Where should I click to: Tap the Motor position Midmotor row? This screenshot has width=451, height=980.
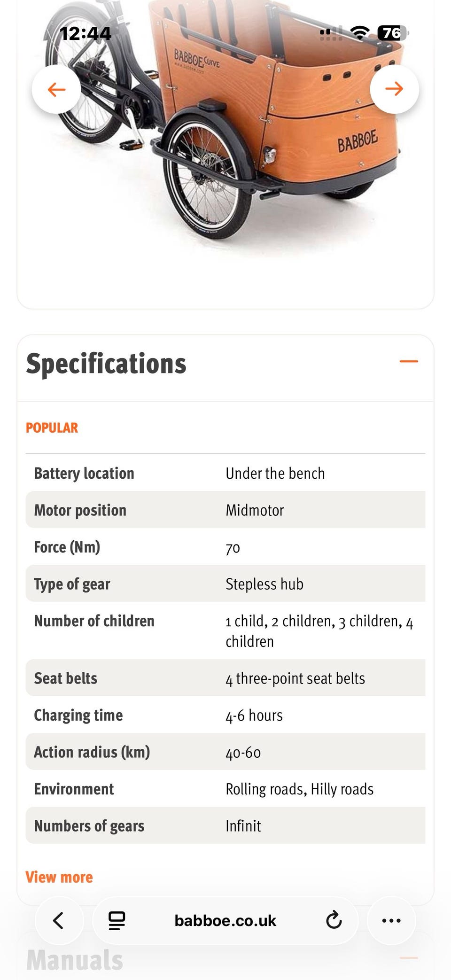click(225, 510)
